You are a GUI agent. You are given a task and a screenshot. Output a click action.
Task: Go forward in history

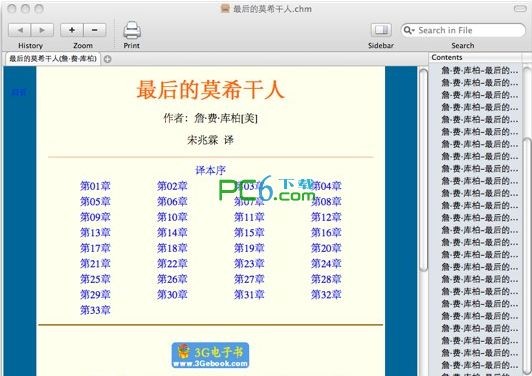pos(42,30)
